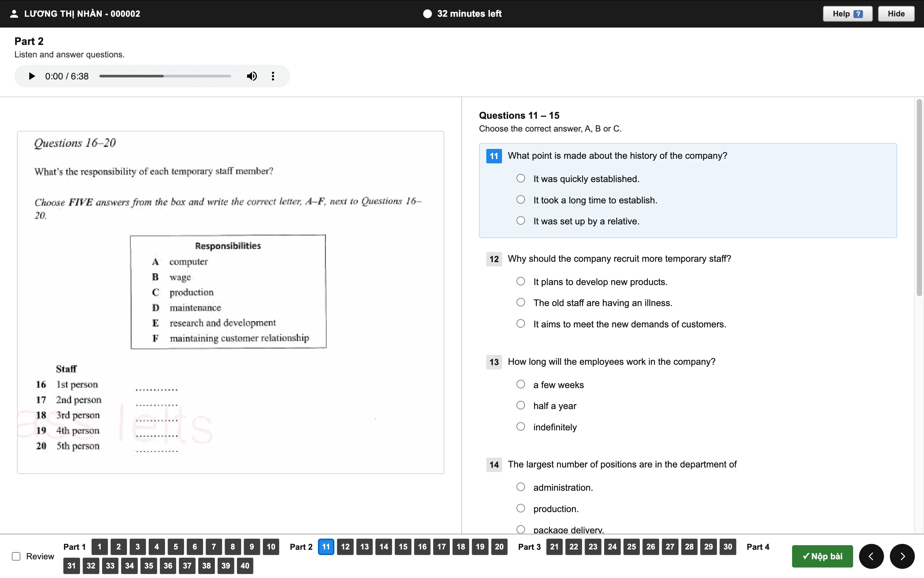Choose "indefinitely" for question 13

pos(520,427)
